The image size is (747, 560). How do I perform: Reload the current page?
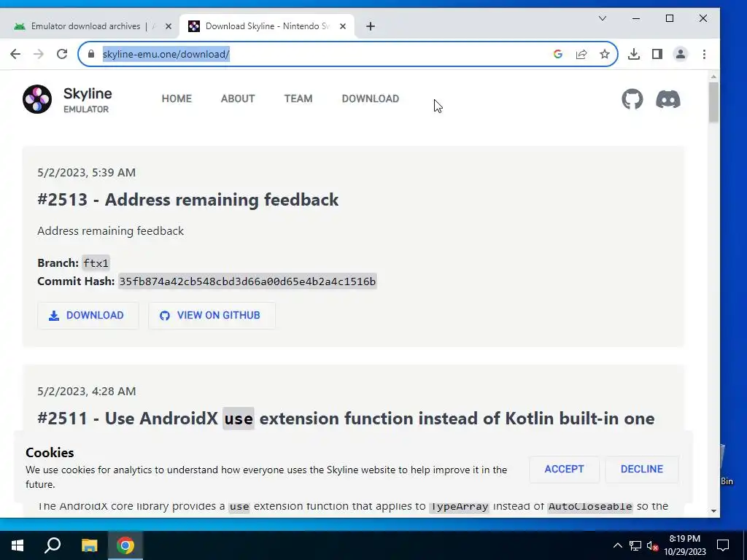pyautogui.click(x=62, y=54)
